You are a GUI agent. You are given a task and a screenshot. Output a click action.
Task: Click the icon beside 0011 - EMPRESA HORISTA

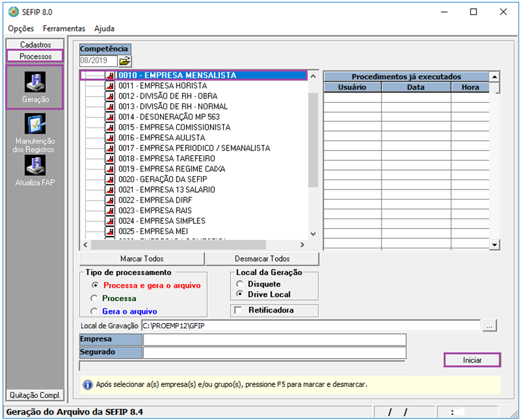[110, 86]
